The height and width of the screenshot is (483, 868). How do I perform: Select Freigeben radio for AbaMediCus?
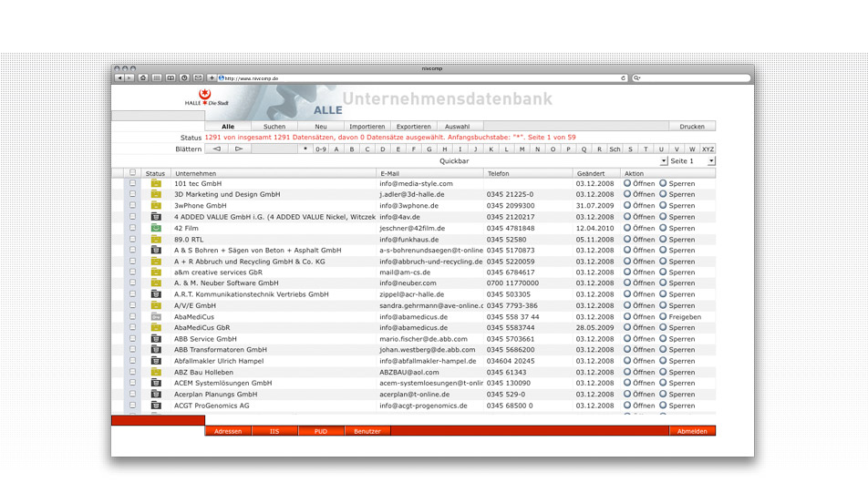[664, 317]
